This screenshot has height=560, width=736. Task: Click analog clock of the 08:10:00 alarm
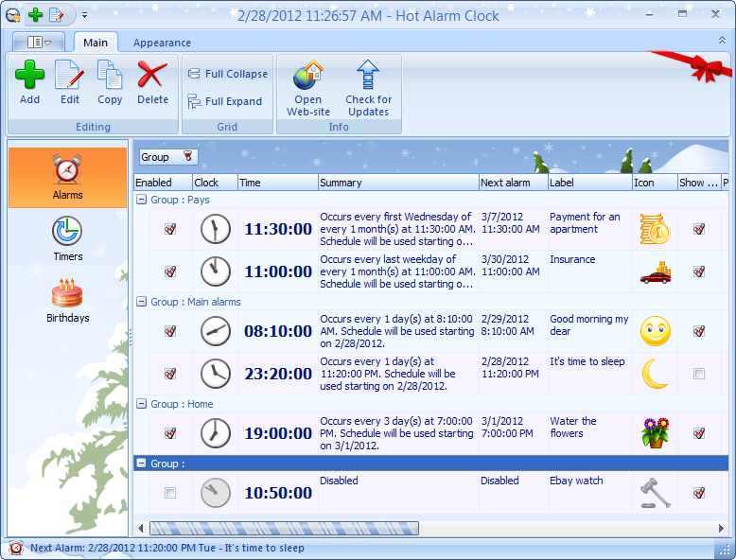[x=216, y=331]
